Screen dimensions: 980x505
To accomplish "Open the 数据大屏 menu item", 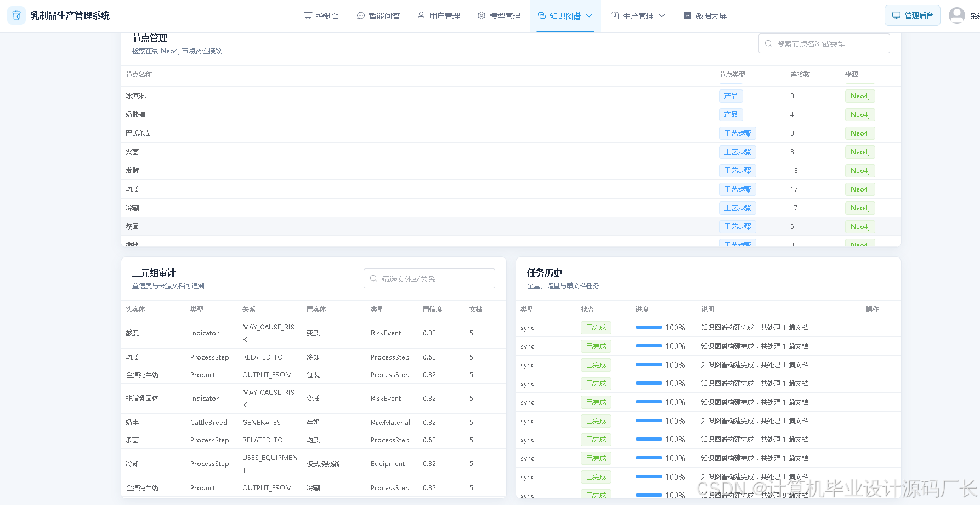I will pos(705,15).
